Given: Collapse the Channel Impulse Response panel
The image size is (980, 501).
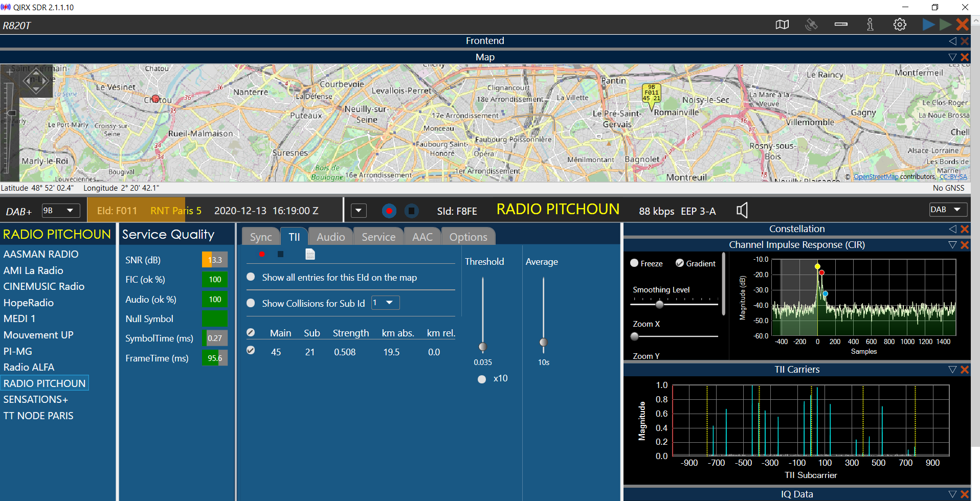Looking at the screenshot, I should coord(952,245).
